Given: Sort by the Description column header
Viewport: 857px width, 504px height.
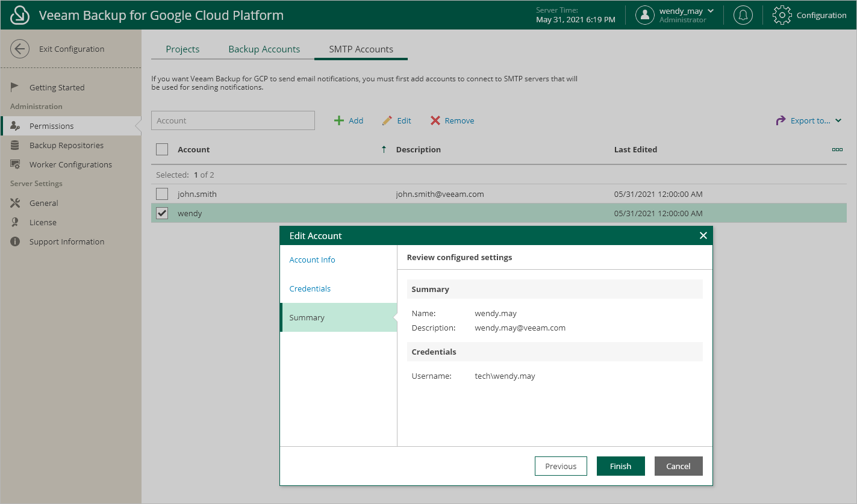Looking at the screenshot, I should click(419, 149).
